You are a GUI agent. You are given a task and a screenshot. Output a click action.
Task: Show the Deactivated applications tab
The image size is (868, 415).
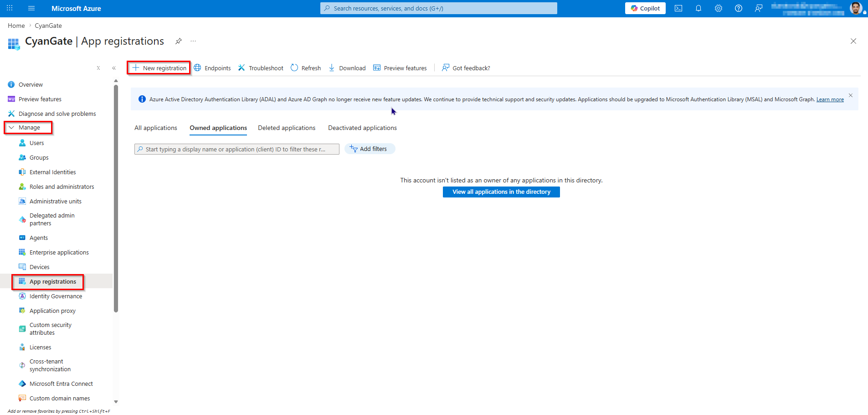point(362,128)
